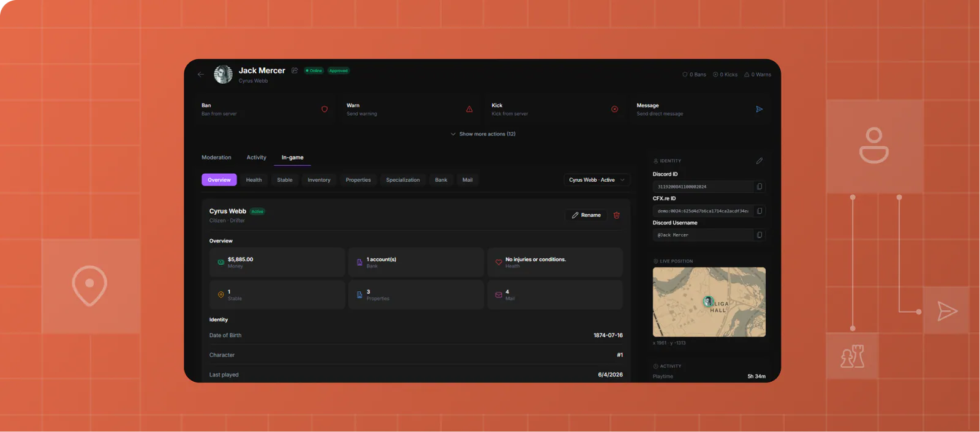Click the pink Mail envelope icon

(x=499, y=294)
